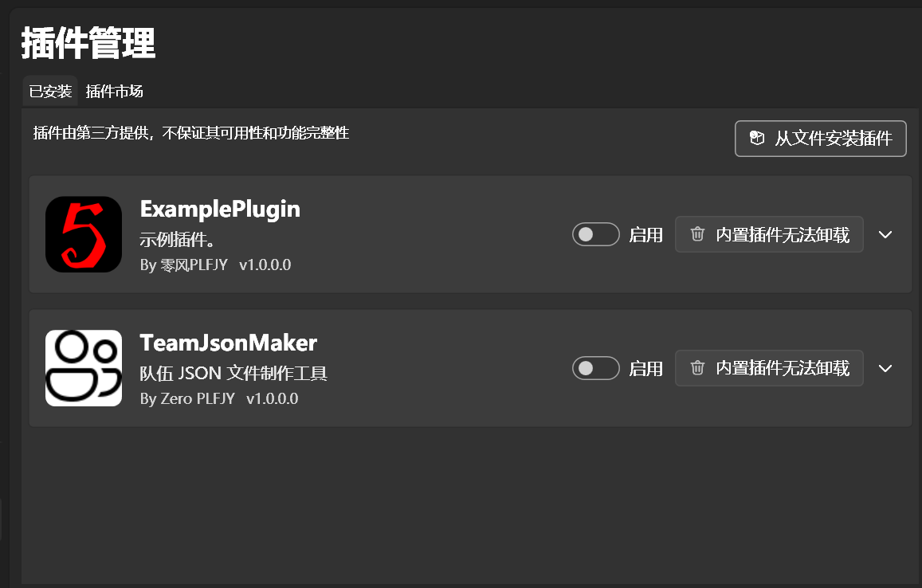Image resolution: width=922 pixels, height=588 pixels.
Task: Expand the TeamJsonMaker details chevron
Action: tap(885, 368)
